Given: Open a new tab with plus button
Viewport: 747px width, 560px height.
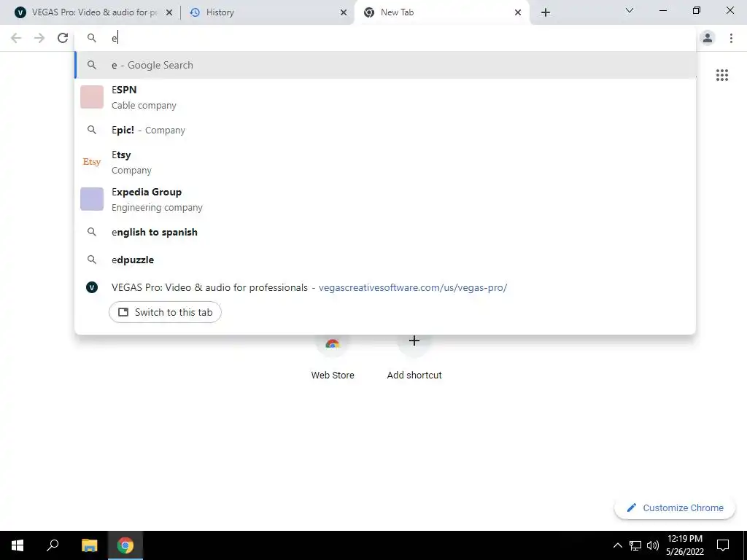Looking at the screenshot, I should [546, 12].
